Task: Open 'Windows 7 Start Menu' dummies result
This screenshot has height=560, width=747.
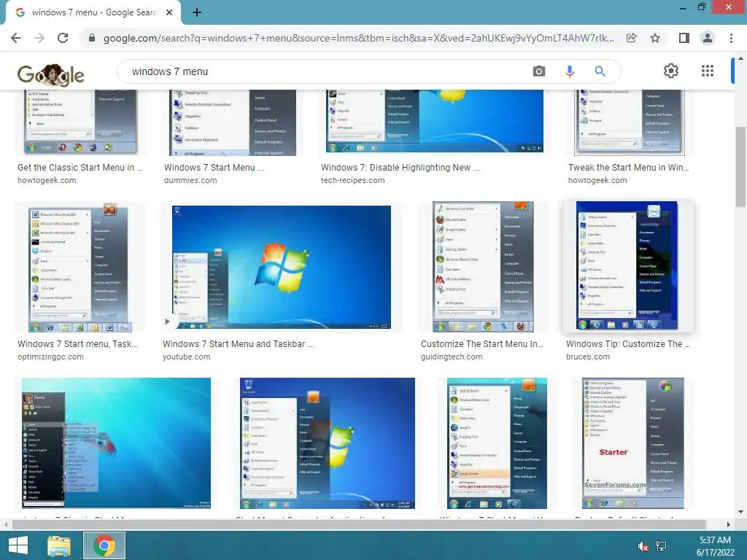Action: tap(214, 168)
